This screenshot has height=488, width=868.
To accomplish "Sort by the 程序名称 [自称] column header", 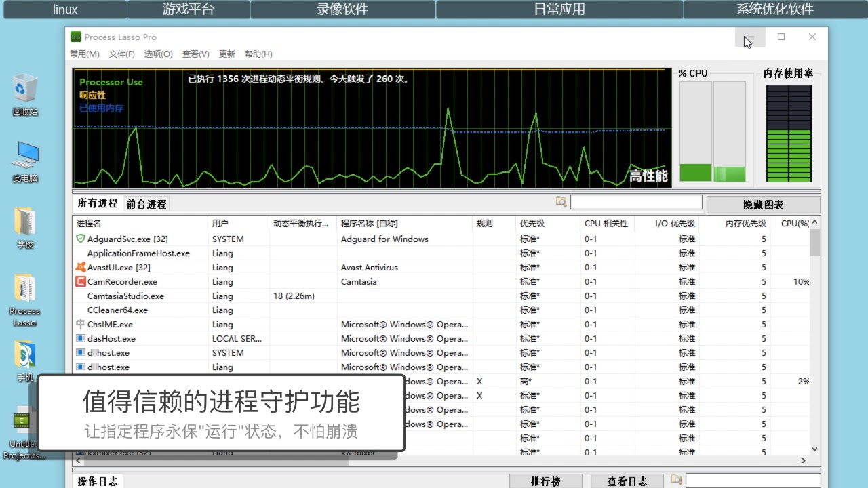I will click(x=405, y=223).
